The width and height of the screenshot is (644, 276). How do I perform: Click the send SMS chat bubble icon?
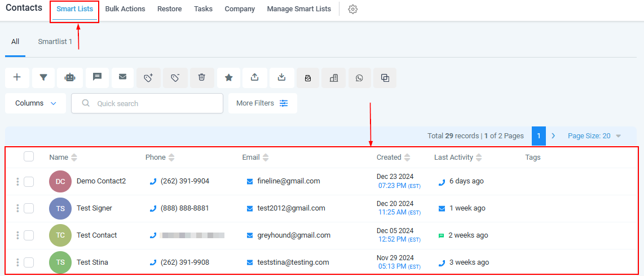[x=97, y=77]
